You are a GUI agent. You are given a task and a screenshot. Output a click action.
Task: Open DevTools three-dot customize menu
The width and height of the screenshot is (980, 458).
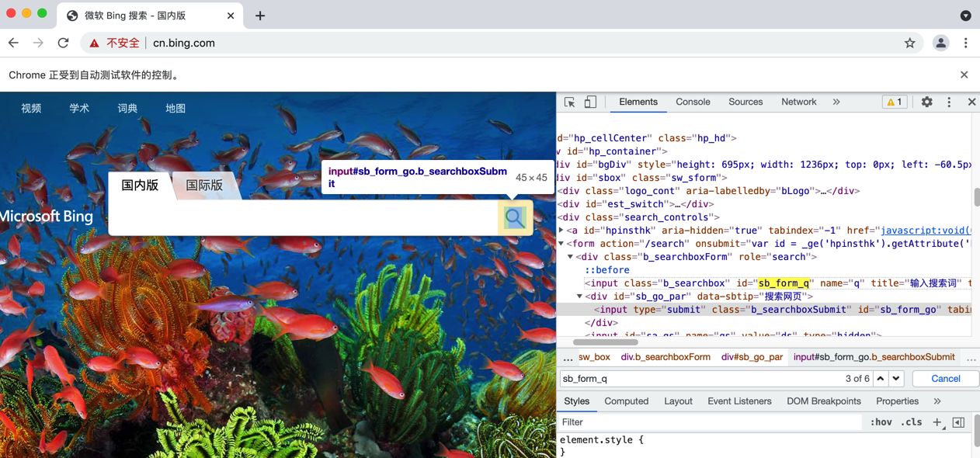949,102
